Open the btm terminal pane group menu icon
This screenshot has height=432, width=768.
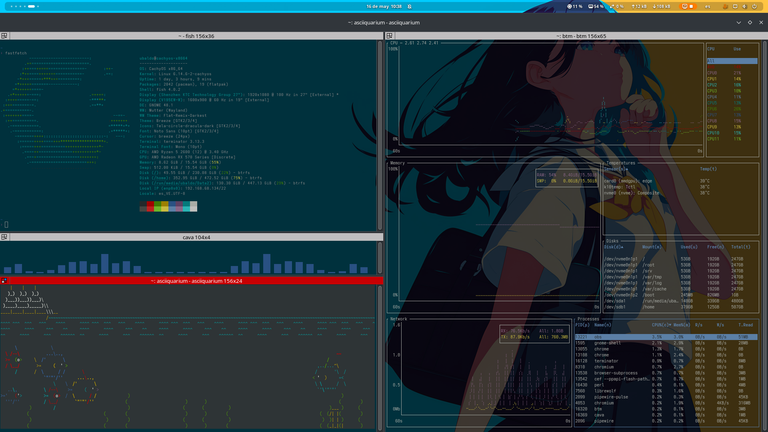(x=389, y=36)
